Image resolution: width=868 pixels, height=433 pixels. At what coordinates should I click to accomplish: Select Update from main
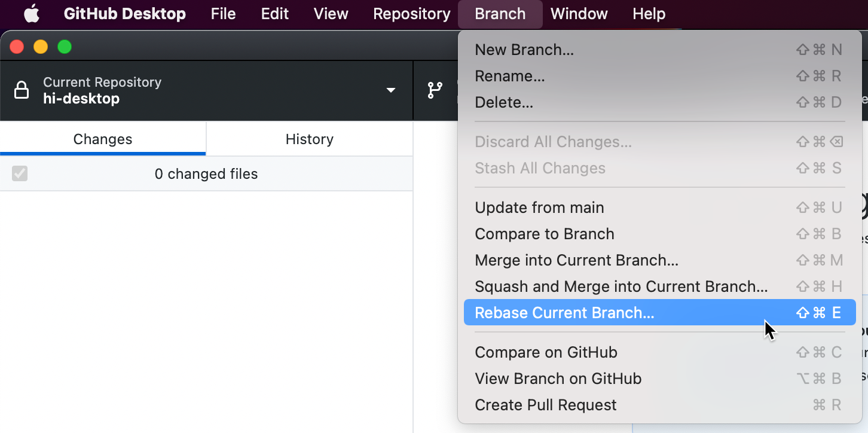point(539,208)
